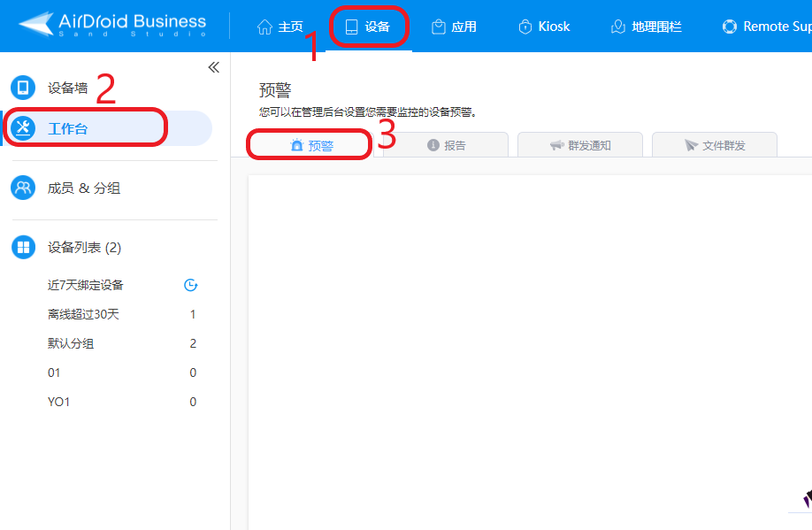
Task: Click the info icon on 报告 tab
Action: point(433,145)
